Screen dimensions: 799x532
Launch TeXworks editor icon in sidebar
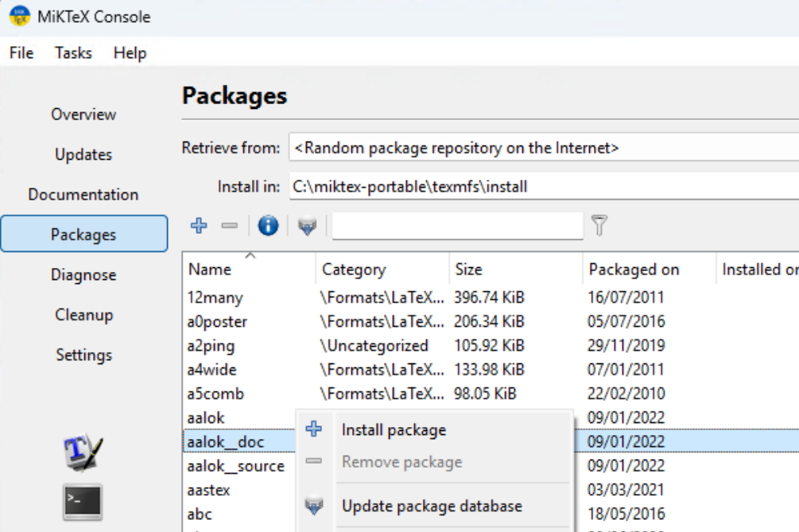[83, 452]
